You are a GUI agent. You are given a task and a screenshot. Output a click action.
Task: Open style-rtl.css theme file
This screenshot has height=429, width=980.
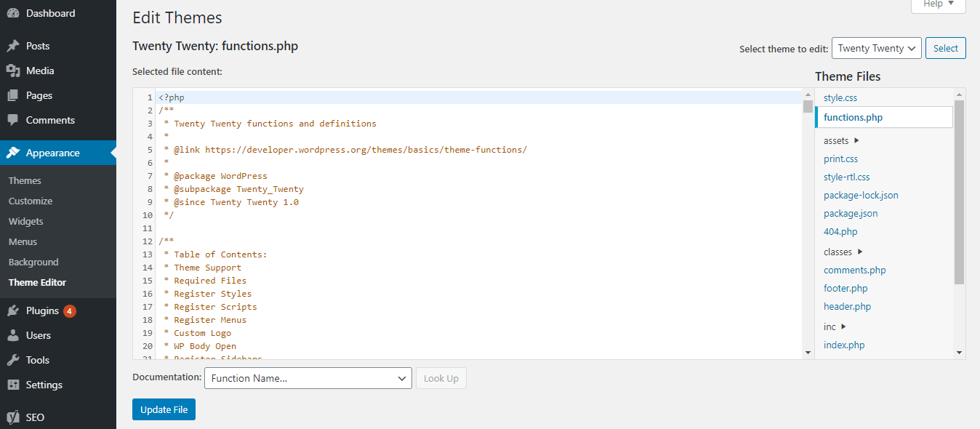[847, 177]
